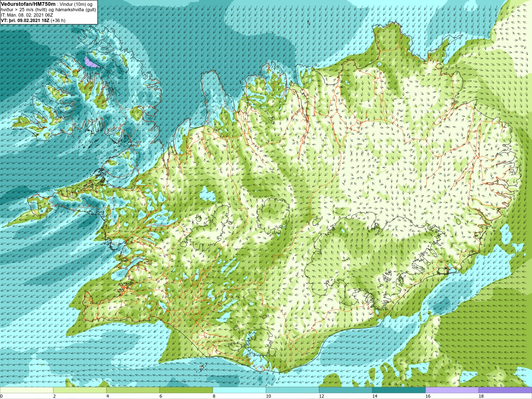
Task: Click the "Veðurstofan/HM750m" title text
Action: pos(28,4)
